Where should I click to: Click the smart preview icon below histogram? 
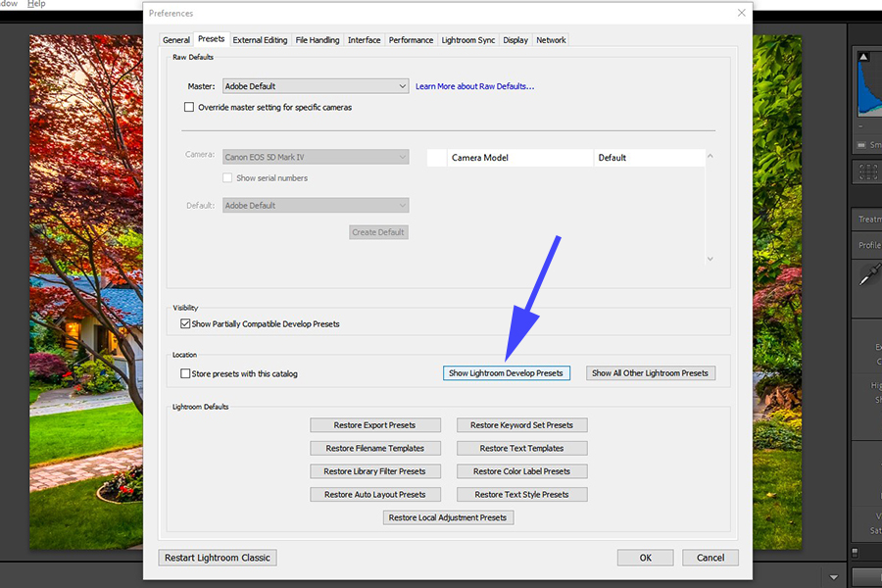tap(861, 145)
